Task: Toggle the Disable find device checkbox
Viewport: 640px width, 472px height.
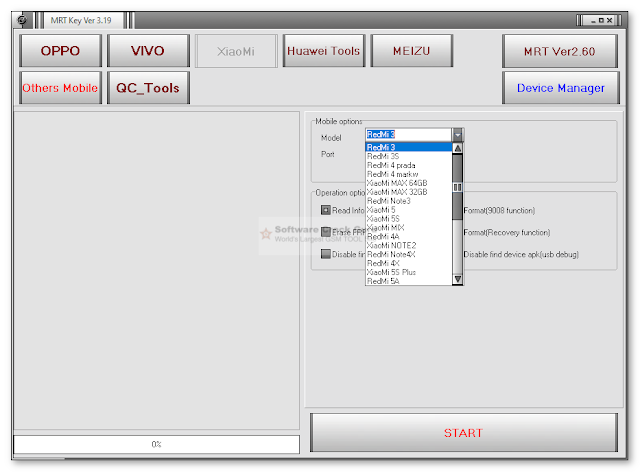Action: (325, 254)
